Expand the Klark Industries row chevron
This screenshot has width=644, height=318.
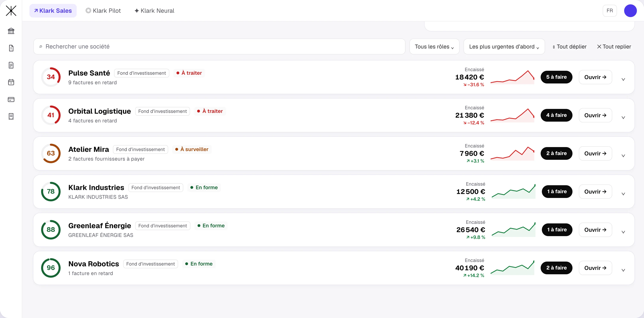(x=623, y=194)
